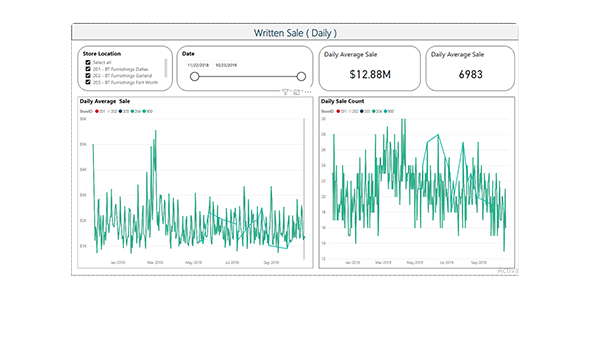Uncheck 202 - BT Furnishings Garland
Viewport: 590px width, 360px height.
coord(88,76)
